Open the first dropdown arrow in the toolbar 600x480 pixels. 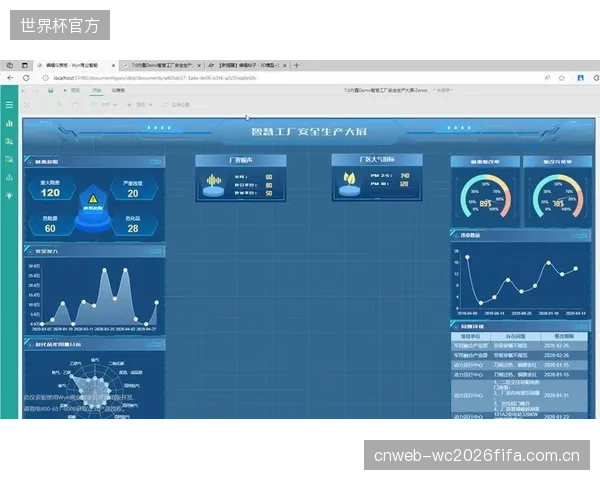[115, 104]
